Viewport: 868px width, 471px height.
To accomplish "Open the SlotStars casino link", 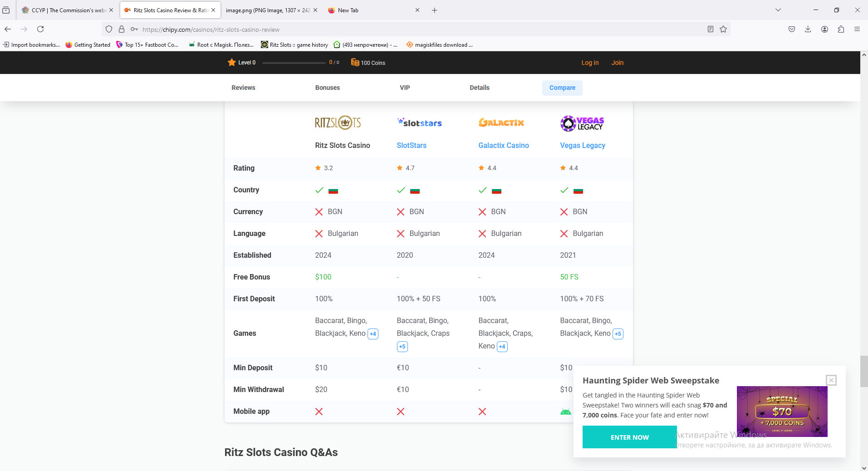I will (x=412, y=145).
